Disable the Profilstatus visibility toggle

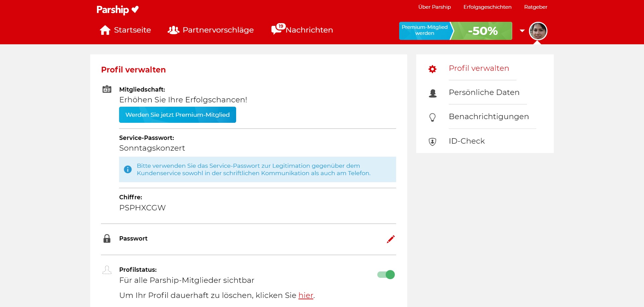386,274
